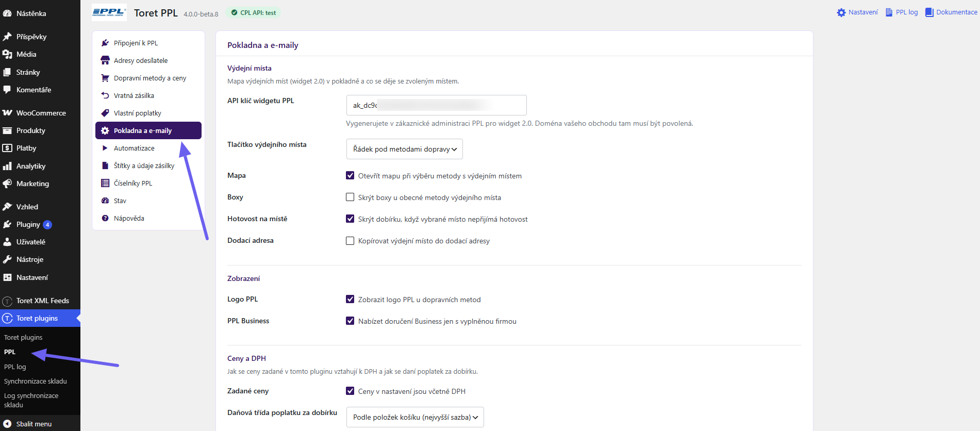Open Uživatelé in admin menu
Image resolution: width=980 pixels, height=431 pixels.
pos(40,242)
